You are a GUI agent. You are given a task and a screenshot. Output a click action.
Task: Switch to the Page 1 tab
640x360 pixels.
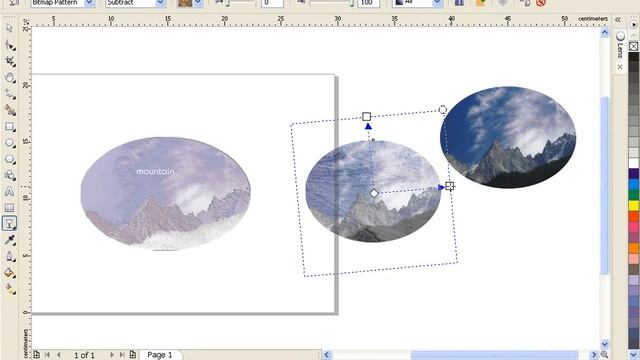click(160, 355)
